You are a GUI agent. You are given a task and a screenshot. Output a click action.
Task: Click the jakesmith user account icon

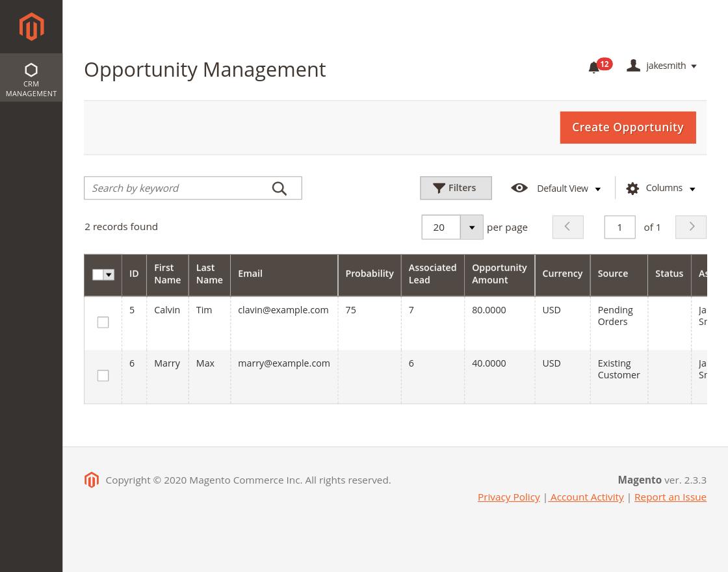pyautogui.click(x=633, y=65)
